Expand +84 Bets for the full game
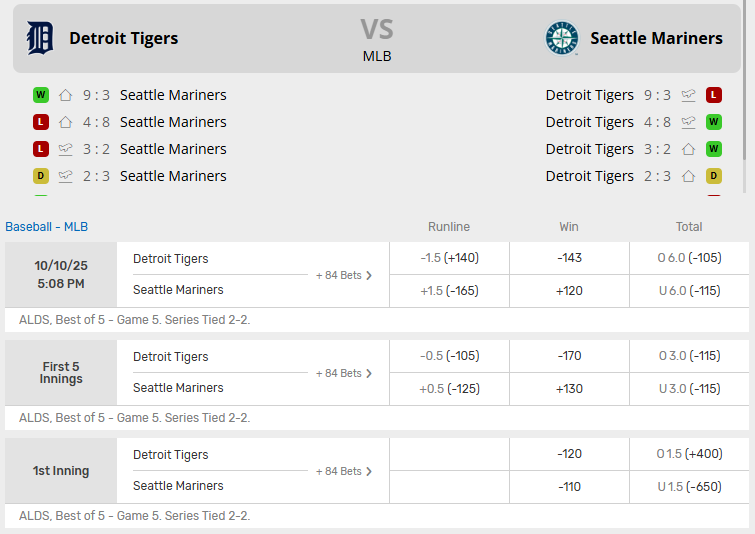755x534 pixels. coord(344,275)
